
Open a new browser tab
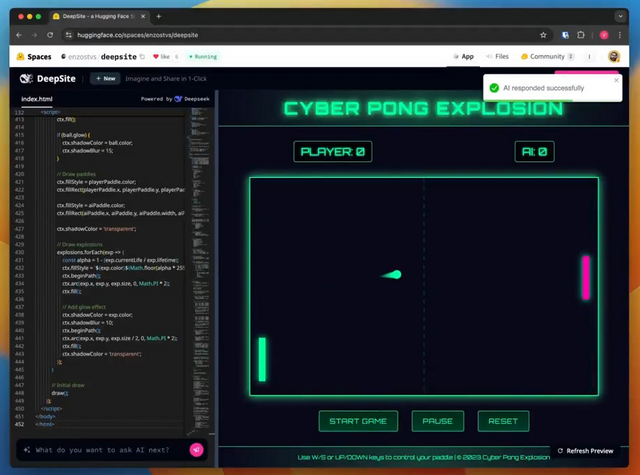point(159,16)
